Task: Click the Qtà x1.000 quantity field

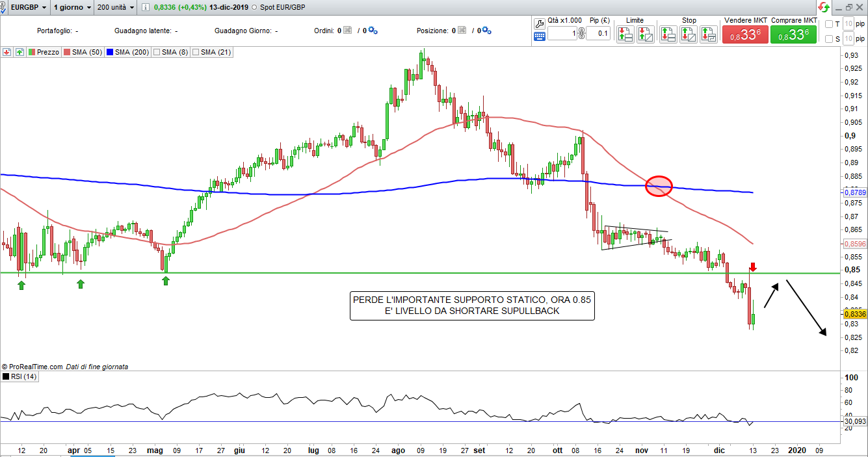Action: pyautogui.click(x=562, y=34)
